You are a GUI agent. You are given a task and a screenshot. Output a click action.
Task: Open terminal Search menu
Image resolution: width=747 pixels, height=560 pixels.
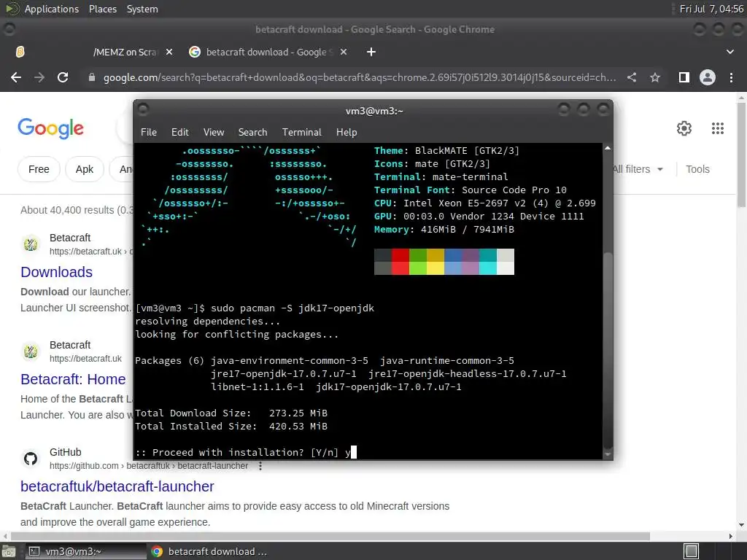point(252,132)
